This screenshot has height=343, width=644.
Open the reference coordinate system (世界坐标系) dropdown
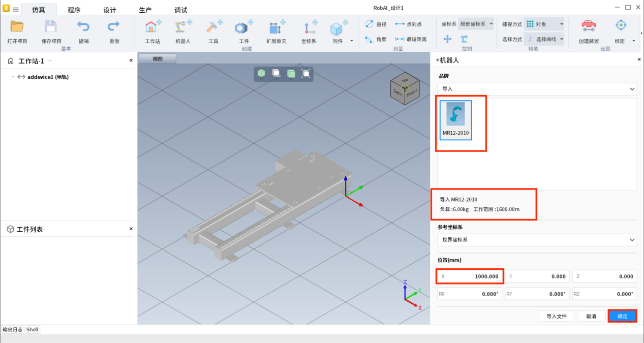point(537,240)
